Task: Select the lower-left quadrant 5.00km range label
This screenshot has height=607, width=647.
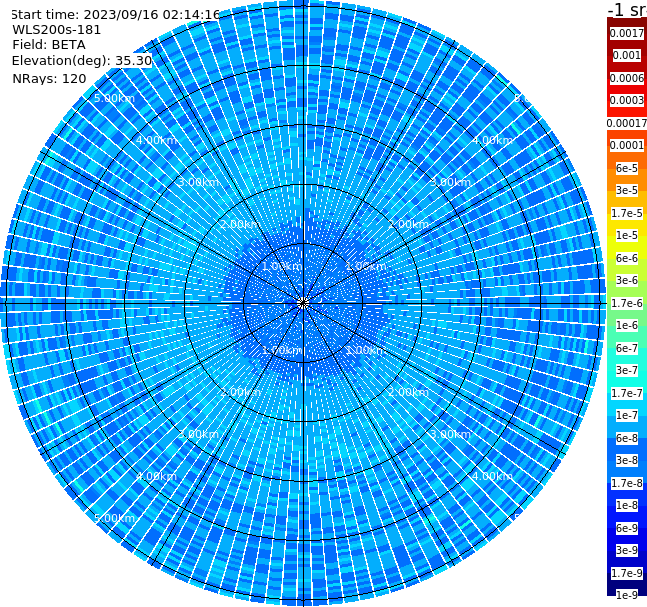Action: click(114, 518)
